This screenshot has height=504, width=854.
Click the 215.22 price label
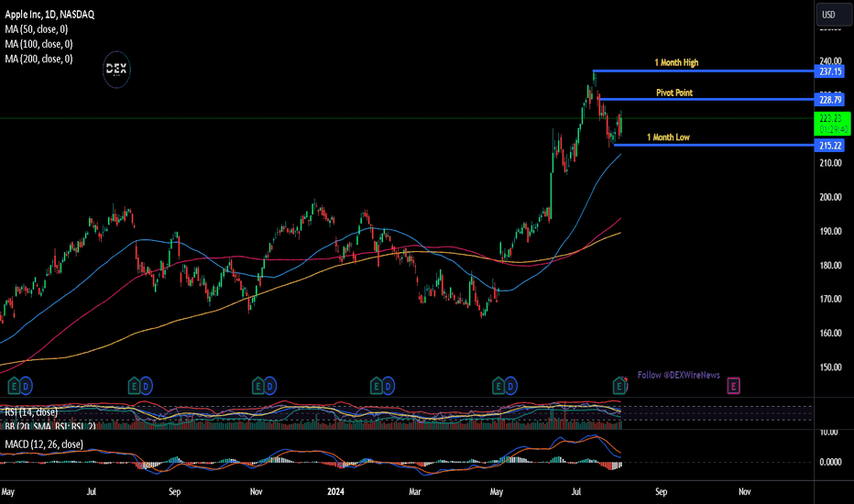tap(830, 146)
